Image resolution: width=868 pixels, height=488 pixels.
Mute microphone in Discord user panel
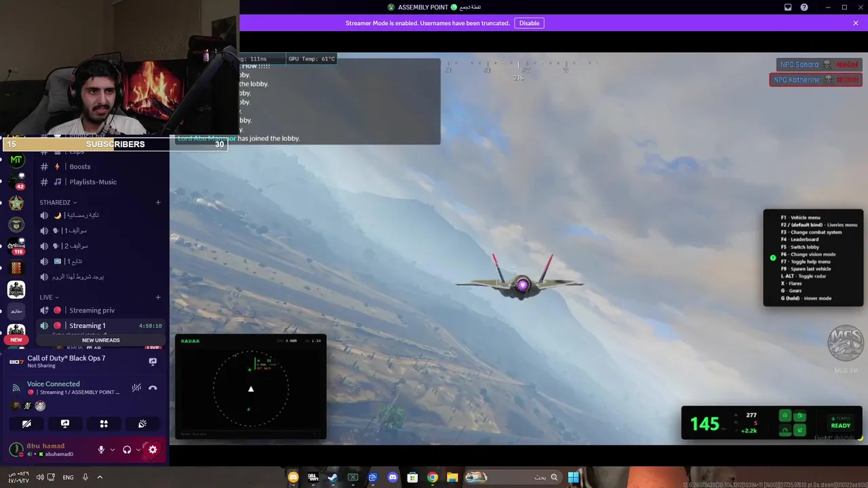101,449
